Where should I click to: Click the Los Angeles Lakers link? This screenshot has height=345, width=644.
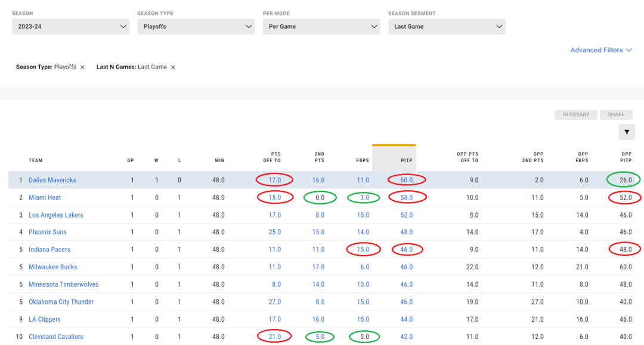coord(56,215)
